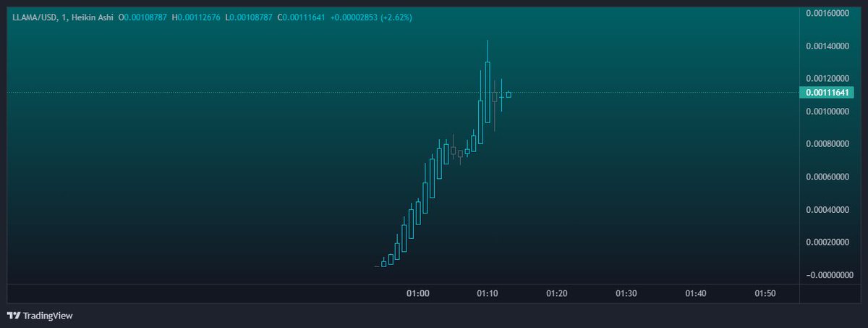Click the change value +0.00002853 (+2.62%)

click(x=371, y=16)
